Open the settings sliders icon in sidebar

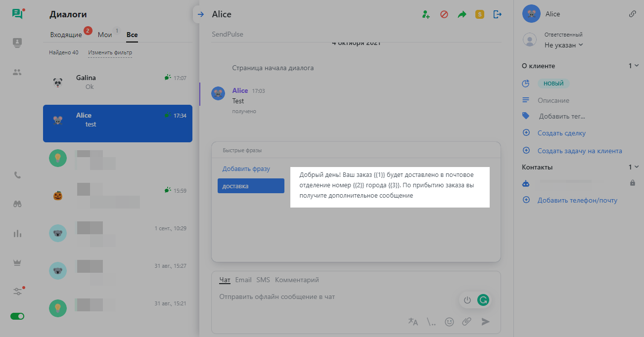18,292
